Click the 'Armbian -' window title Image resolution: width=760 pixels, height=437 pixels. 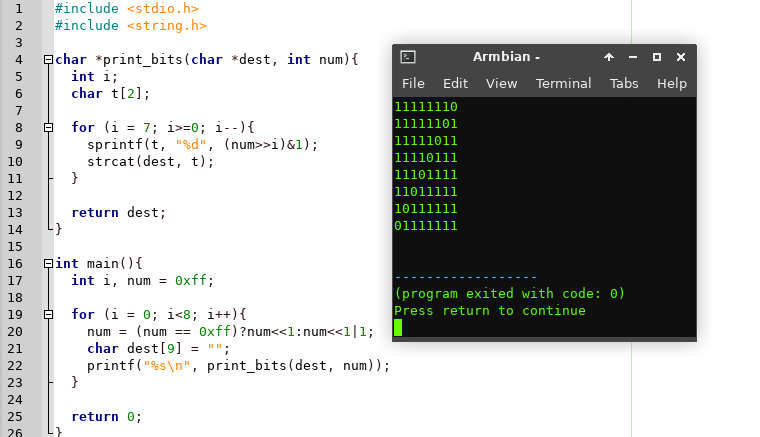506,57
